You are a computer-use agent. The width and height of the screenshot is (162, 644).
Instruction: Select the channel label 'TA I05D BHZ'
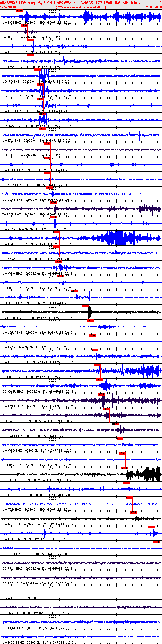click(x=11, y=613)
